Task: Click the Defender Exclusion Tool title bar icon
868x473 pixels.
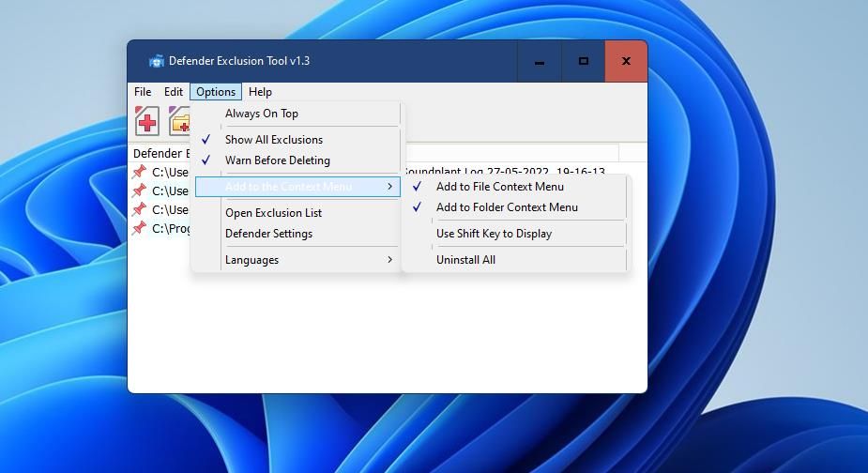Action: (x=157, y=61)
